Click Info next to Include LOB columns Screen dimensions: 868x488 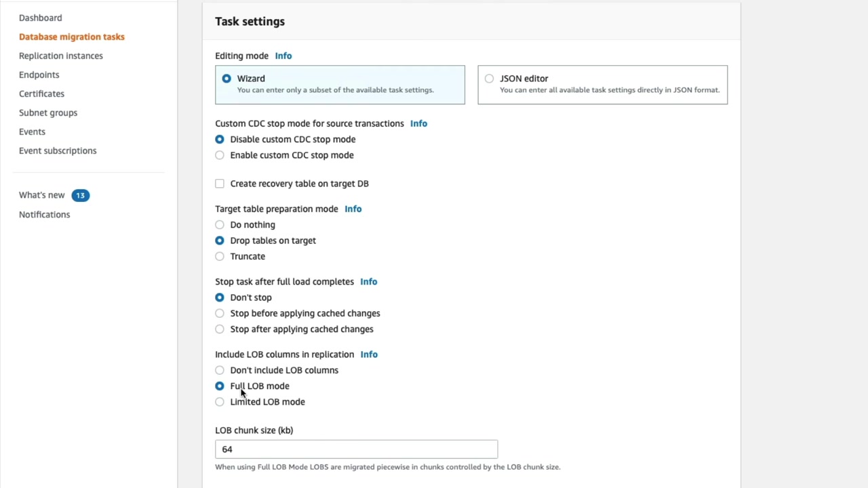tap(369, 354)
